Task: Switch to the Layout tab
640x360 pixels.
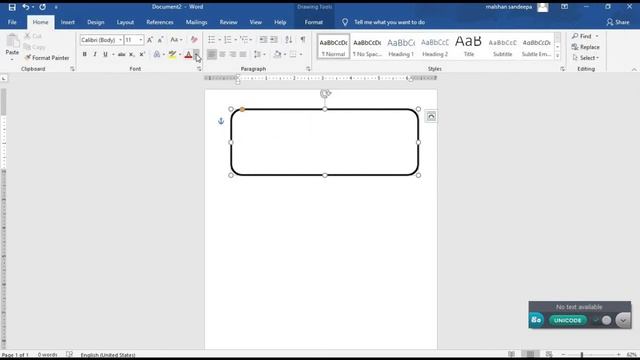Action: [125, 22]
